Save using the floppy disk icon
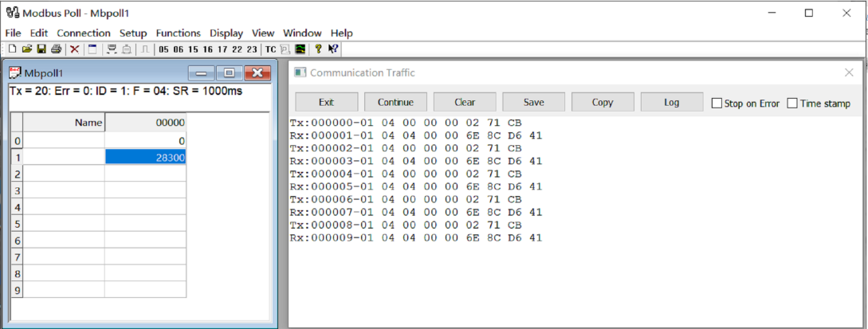 click(x=41, y=49)
